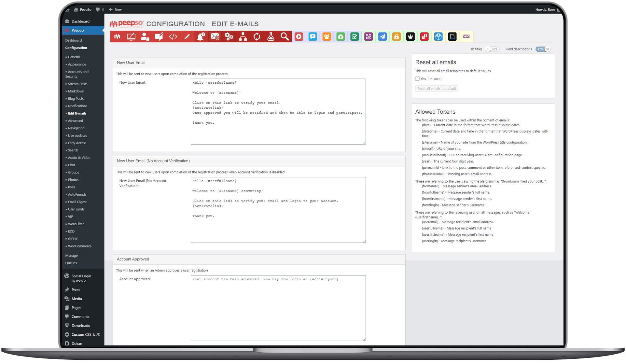The image size is (626, 364).
Task: Toggle the Field descriptions switch
Action: 543,49
